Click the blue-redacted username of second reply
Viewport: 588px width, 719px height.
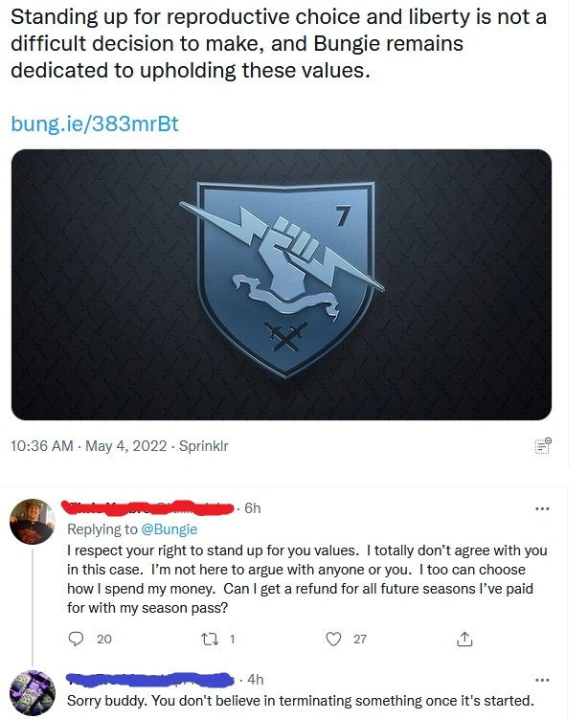(x=150, y=680)
